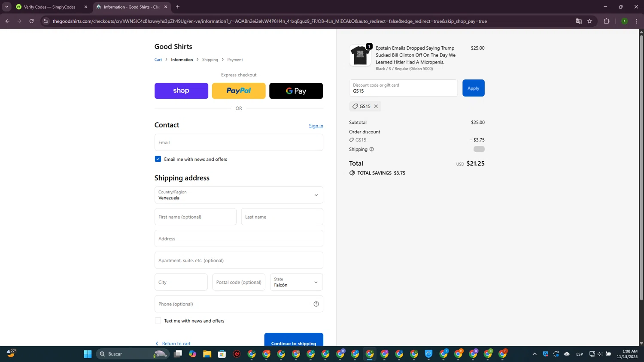Click the Last name field
This screenshot has height=362, width=644.
click(282, 217)
